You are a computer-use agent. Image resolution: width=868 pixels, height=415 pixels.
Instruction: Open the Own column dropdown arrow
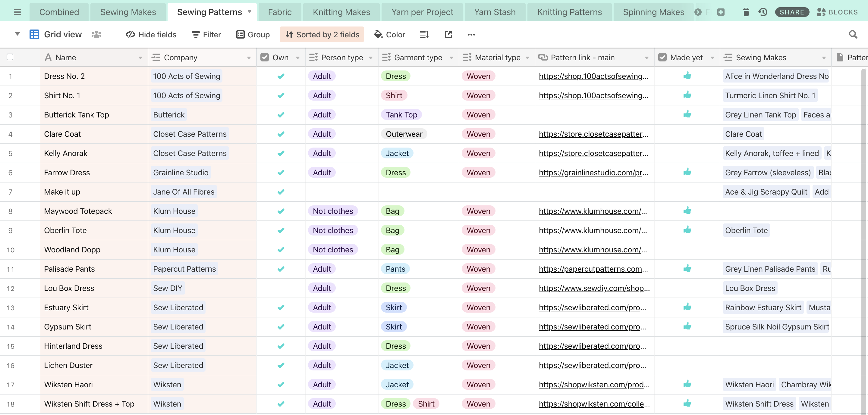297,58
